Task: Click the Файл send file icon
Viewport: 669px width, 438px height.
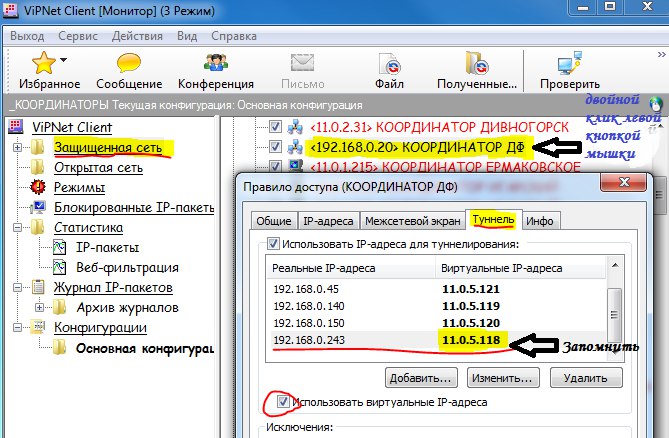Action: (x=389, y=64)
